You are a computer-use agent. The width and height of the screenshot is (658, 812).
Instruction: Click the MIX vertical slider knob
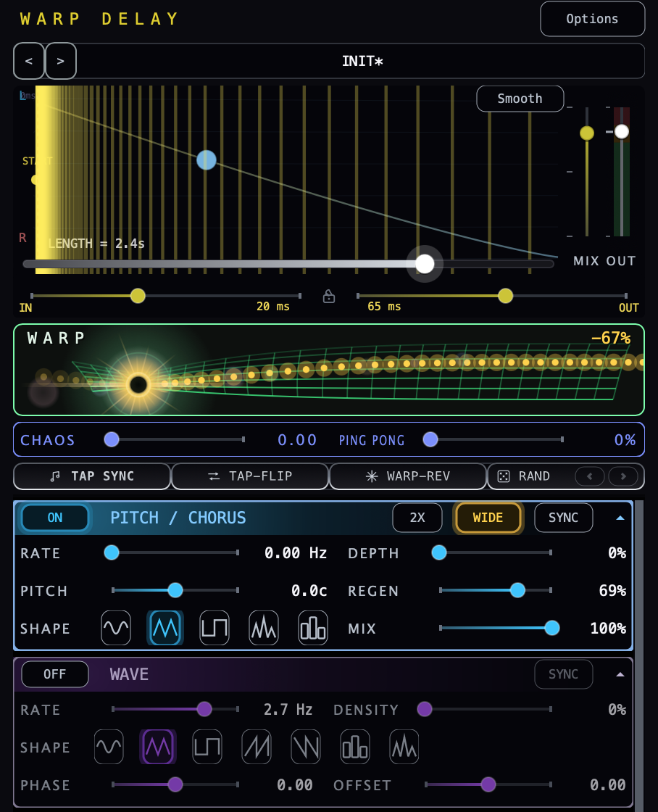(x=586, y=133)
